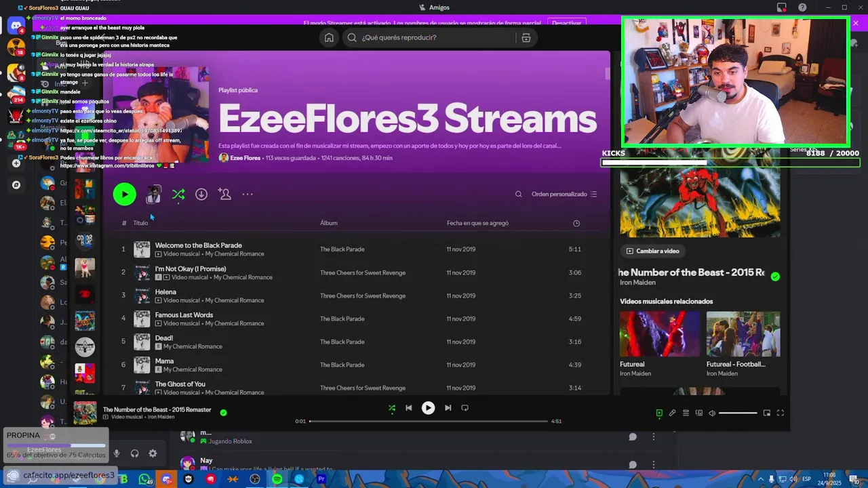The image size is (868, 488).
Task: Open My Chemical Romance artist on Dead! row
Action: coord(193,346)
